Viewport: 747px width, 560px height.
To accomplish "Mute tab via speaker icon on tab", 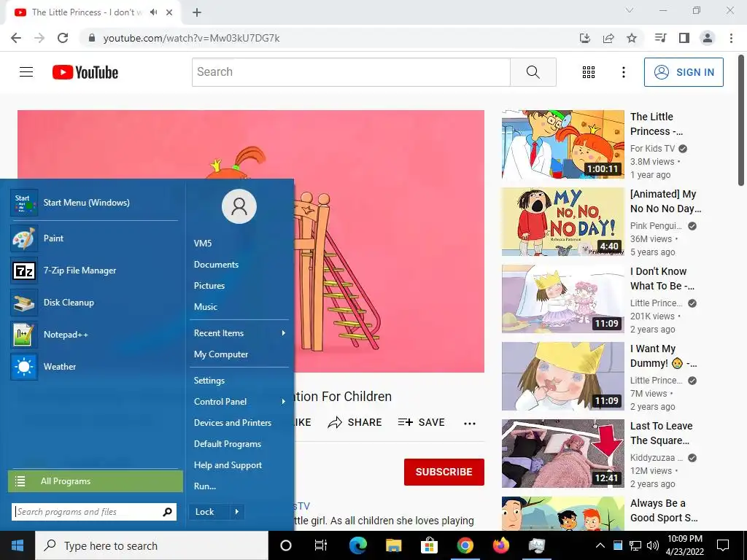I will [x=153, y=12].
